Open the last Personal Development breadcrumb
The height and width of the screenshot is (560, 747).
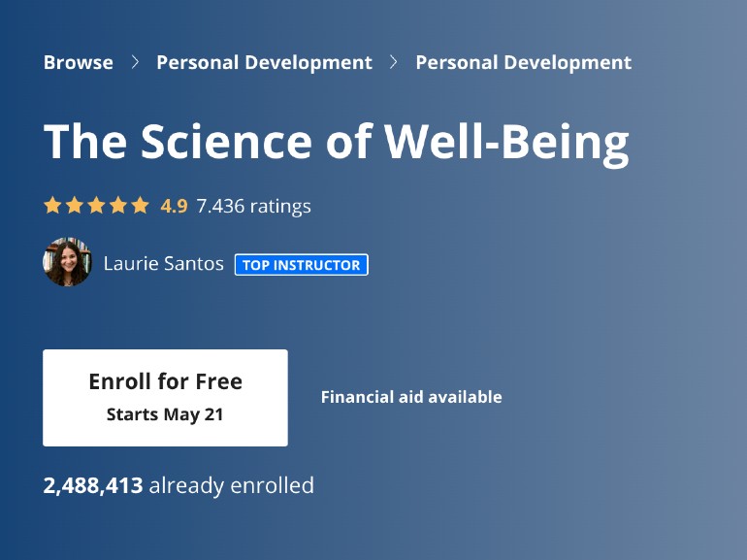point(523,63)
